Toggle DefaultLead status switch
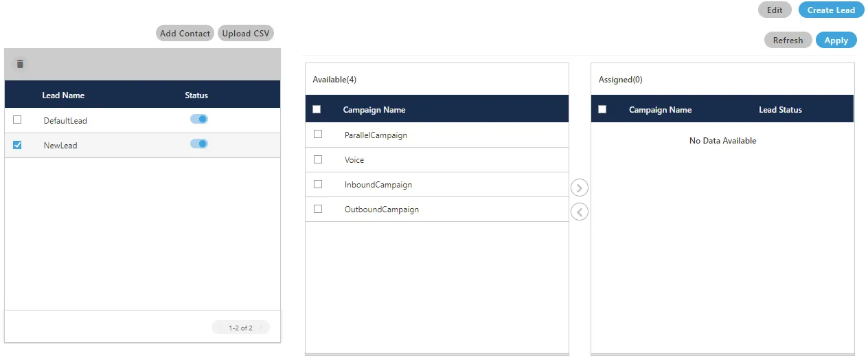This screenshot has height=362, width=868. pyautogui.click(x=199, y=119)
